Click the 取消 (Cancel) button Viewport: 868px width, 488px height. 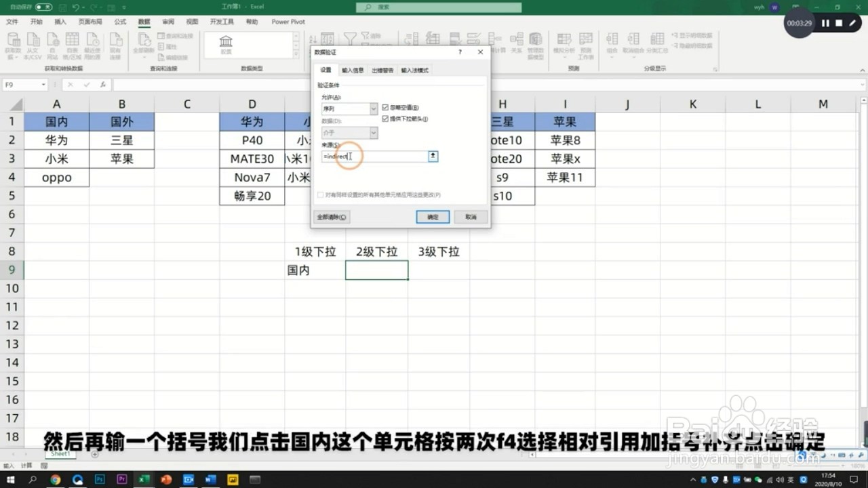click(471, 217)
